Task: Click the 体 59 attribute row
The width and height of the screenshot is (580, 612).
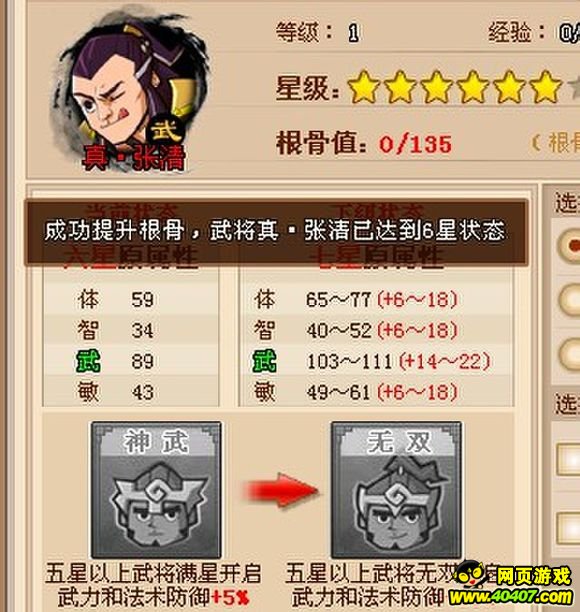Action: point(131,299)
